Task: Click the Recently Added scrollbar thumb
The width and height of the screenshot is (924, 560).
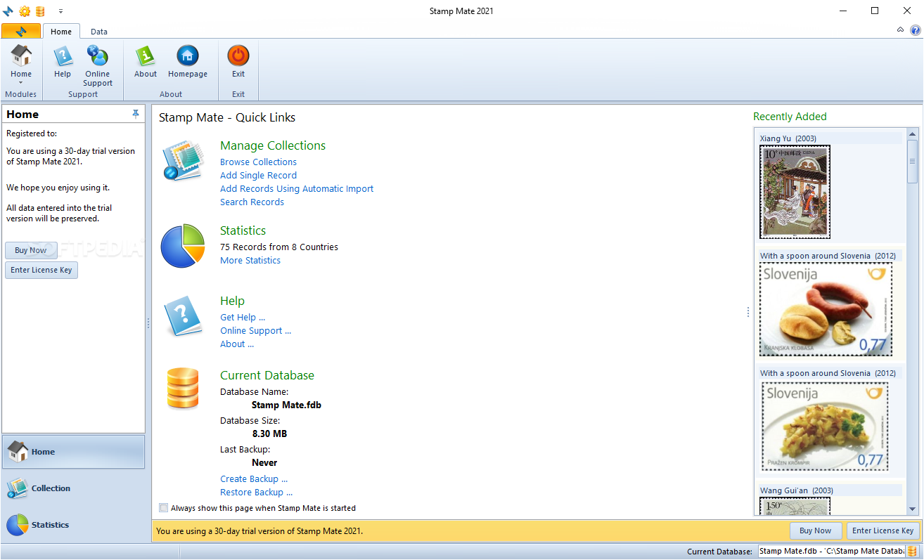Action: point(912,161)
